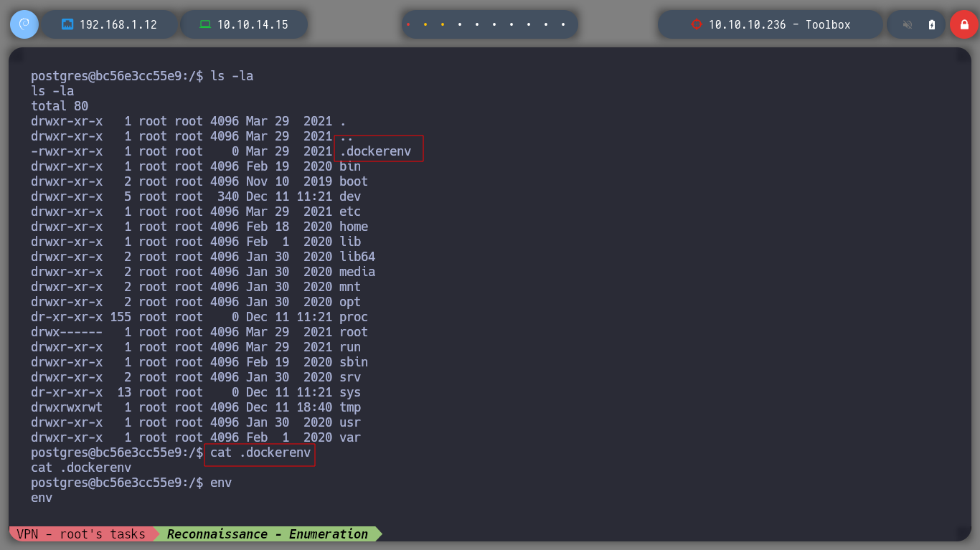Click the "Dec 11 18:40" timestamp

pyautogui.click(x=289, y=407)
